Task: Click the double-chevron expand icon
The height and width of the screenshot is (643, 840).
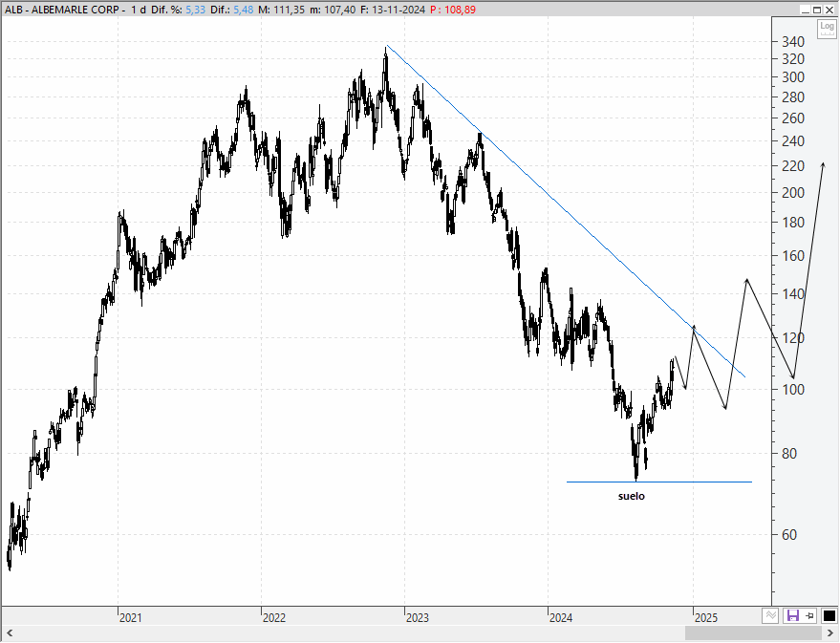Action: click(770, 615)
